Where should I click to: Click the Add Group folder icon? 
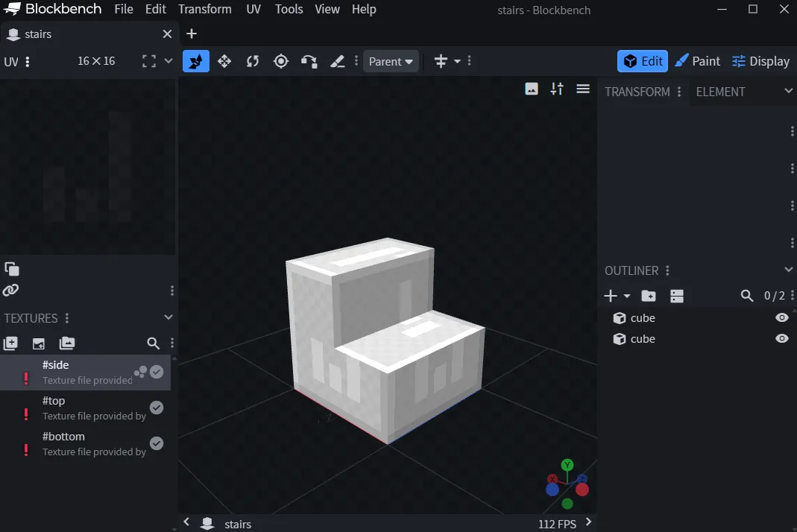pos(649,296)
